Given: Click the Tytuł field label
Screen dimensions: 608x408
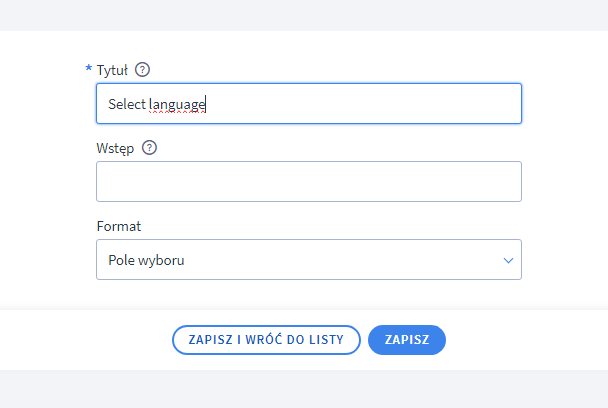Looking at the screenshot, I should point(112,70).
